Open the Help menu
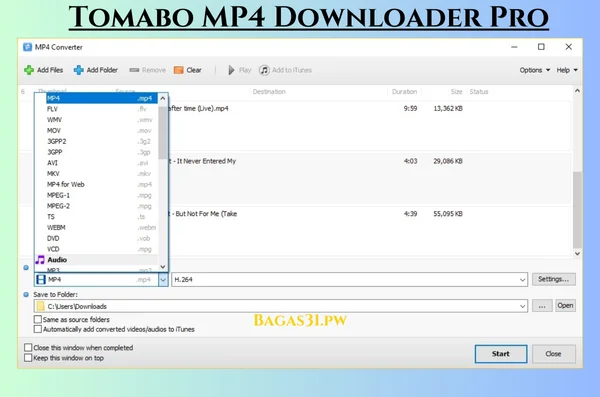The image size is (600, 397). [x=567, y=70]
